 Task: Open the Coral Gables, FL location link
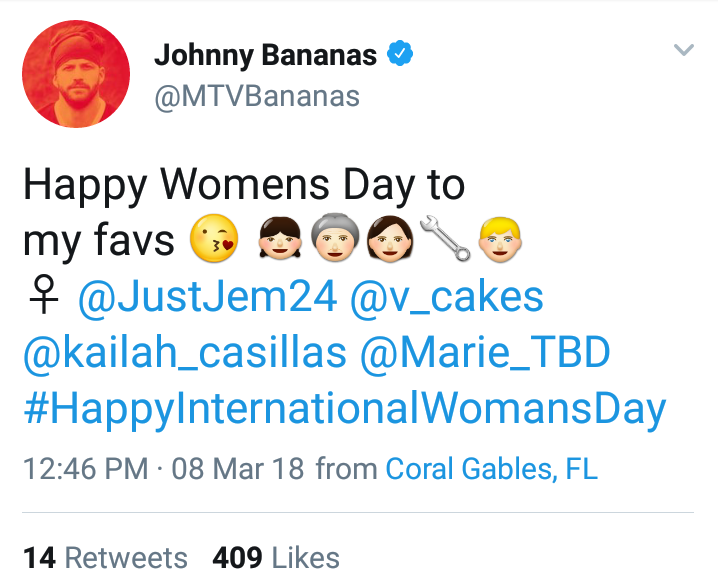(492, 469)
